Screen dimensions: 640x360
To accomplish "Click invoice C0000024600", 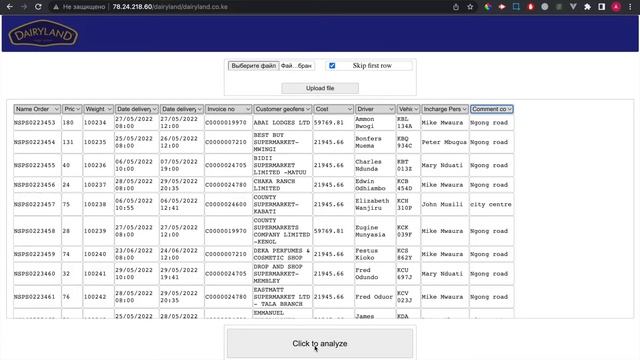I will click(228, 204).
